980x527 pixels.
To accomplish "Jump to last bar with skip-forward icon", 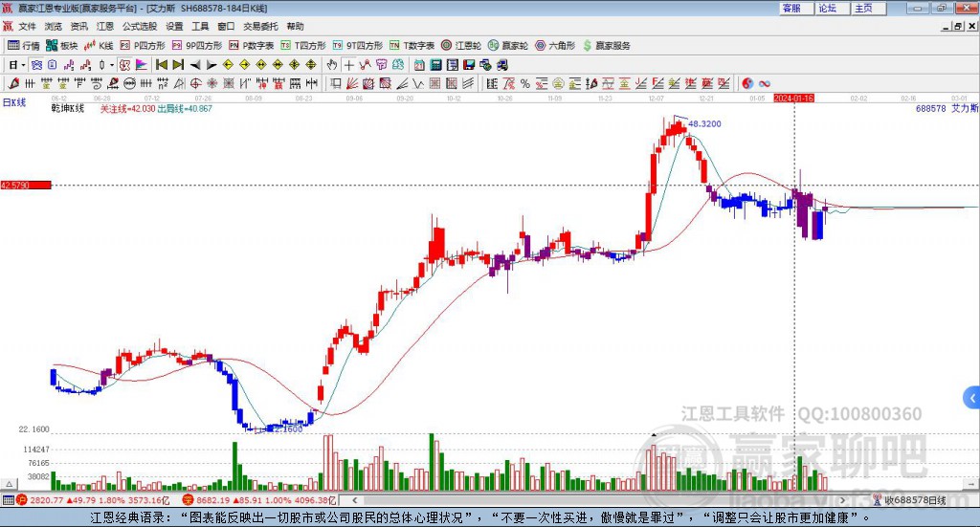I will (178, 65).
